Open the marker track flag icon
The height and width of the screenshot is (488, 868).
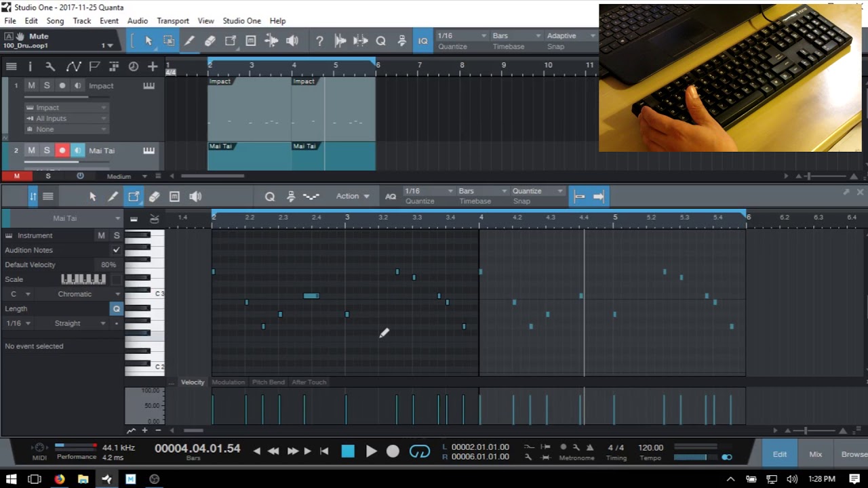94,66
